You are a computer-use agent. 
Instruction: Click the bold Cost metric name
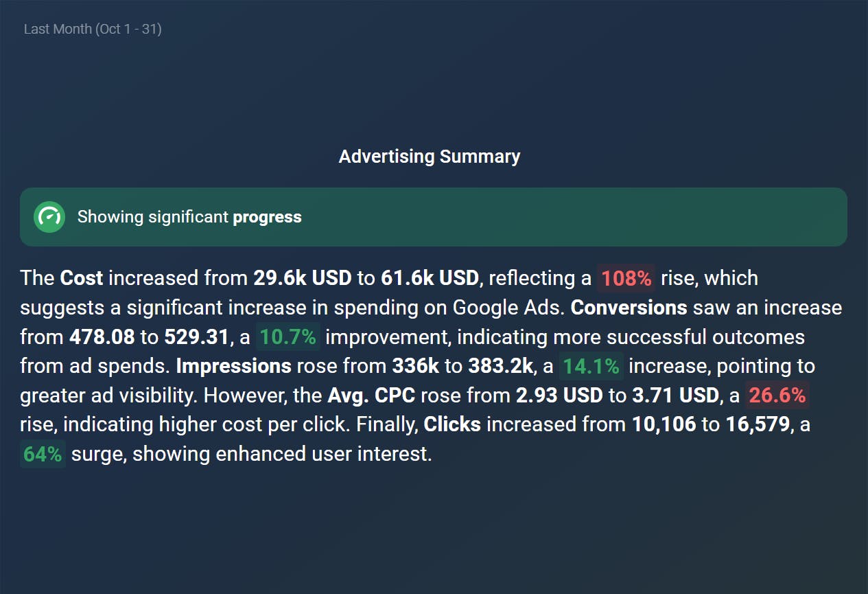(82, 278)
